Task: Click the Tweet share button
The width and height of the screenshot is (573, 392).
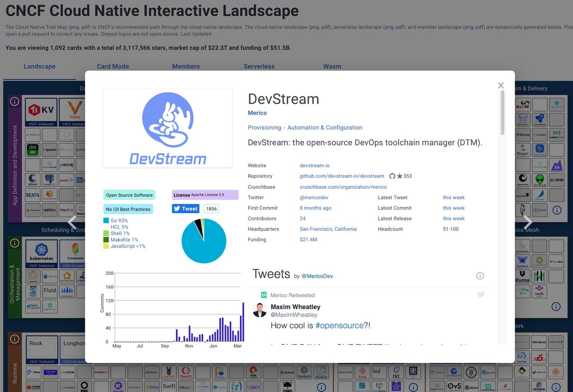Action: coord(185,209)
